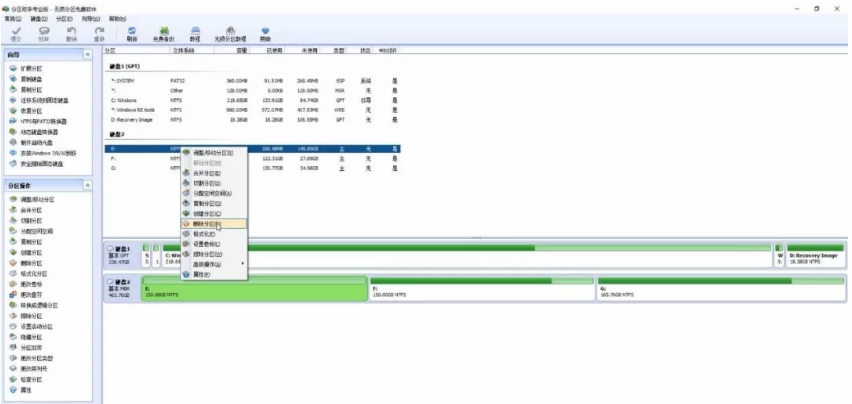Screen dimensions: 852x404
Task: Collapse the 向导 panel with its arrow
Action: tap(88, 53)
